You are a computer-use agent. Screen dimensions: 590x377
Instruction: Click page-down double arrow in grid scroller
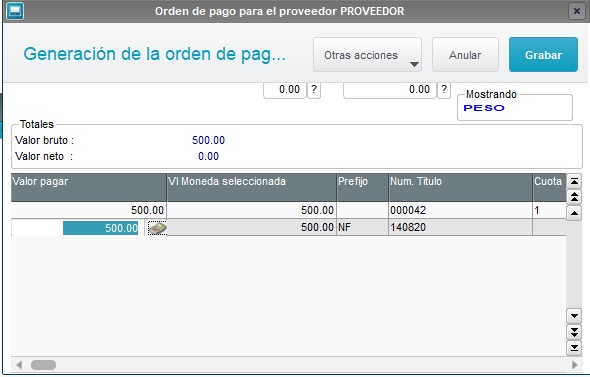coord(574,332)
